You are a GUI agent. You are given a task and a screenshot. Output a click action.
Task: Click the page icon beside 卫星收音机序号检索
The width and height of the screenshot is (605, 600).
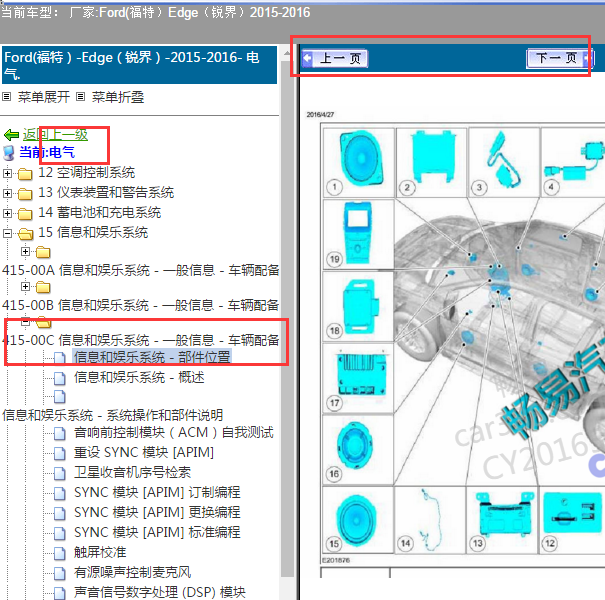point(60,473)
